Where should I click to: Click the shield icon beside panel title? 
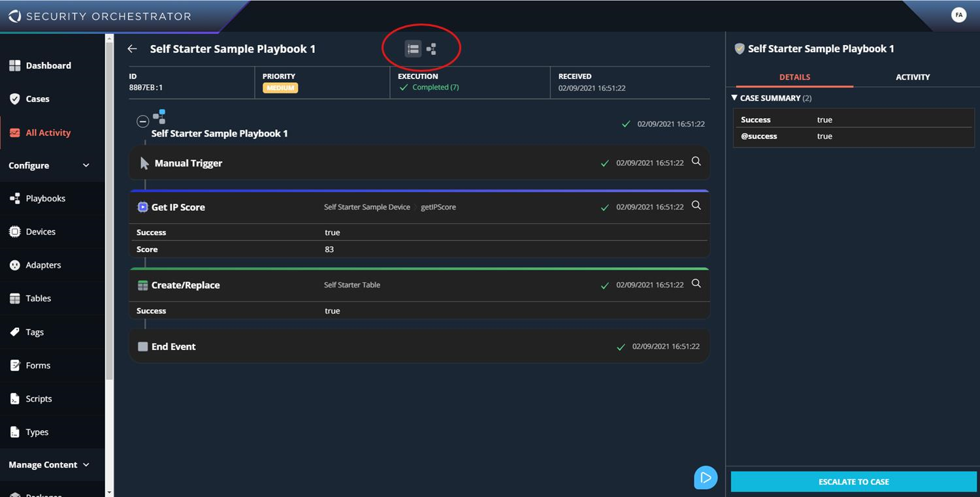[740, 49]
